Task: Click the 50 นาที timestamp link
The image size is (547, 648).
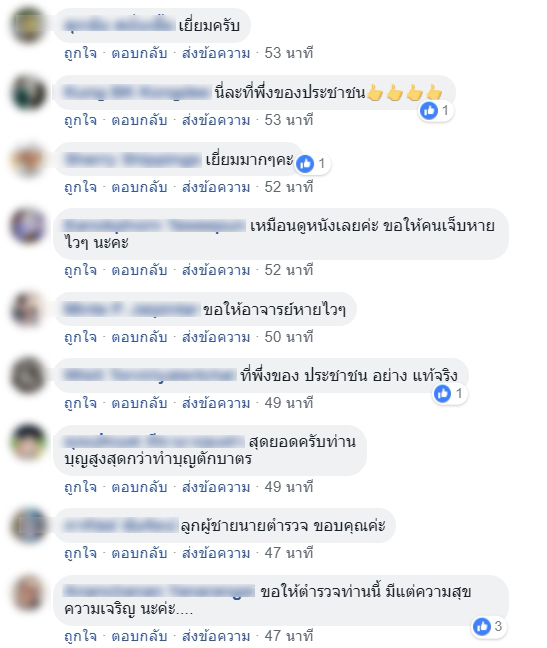Action: click(289, 337)
